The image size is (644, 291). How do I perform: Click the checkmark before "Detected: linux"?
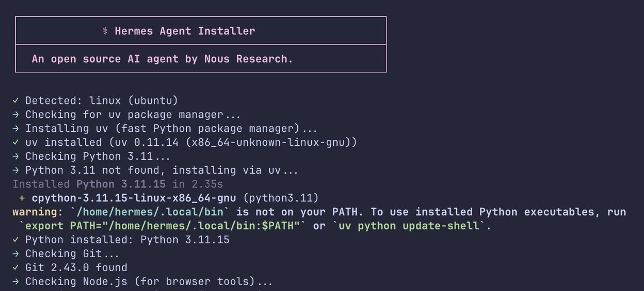click(x=16, y=101)
